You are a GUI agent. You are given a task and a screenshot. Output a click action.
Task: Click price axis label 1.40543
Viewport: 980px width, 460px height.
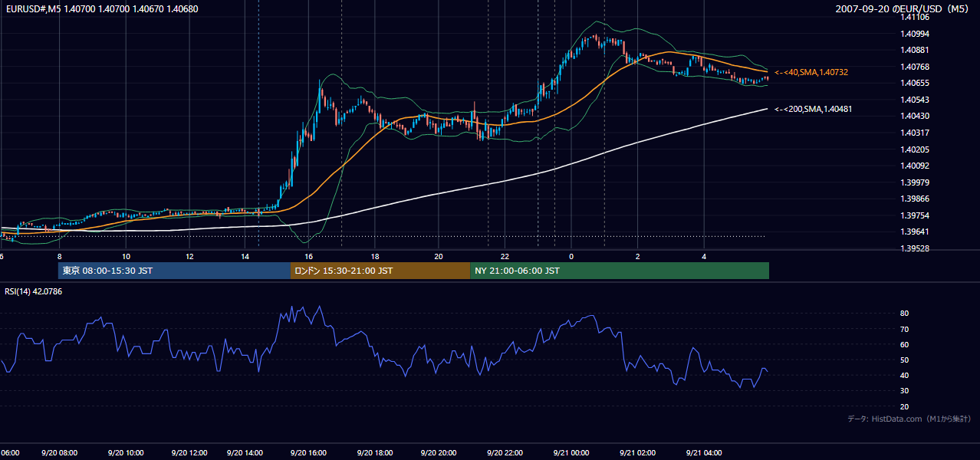pos(916,100)
